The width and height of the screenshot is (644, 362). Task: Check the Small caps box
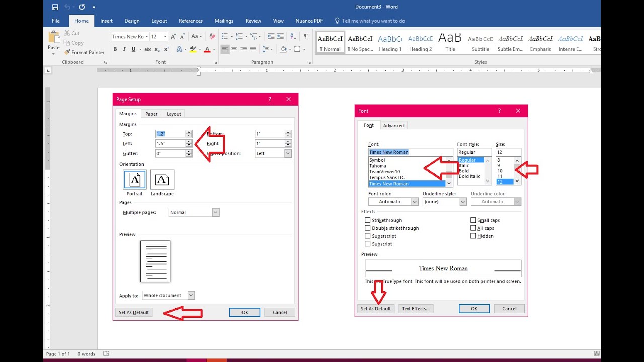(x=473, y=220)
